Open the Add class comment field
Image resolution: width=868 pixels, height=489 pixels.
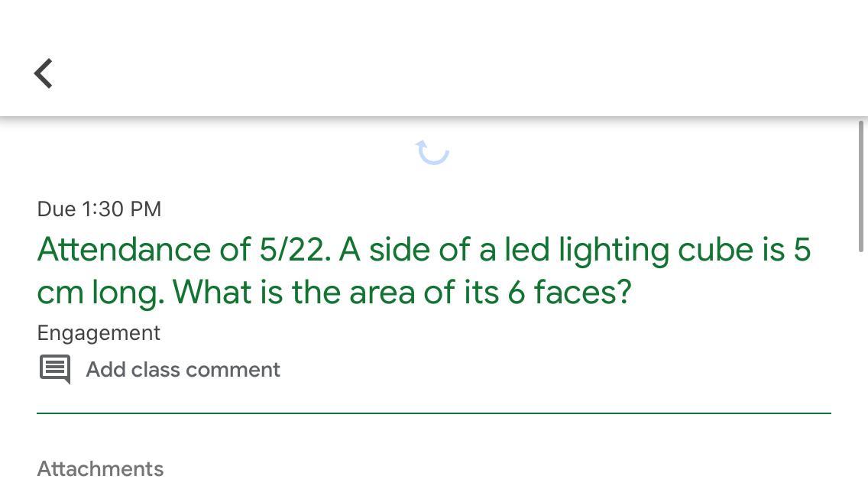[183, 370]
